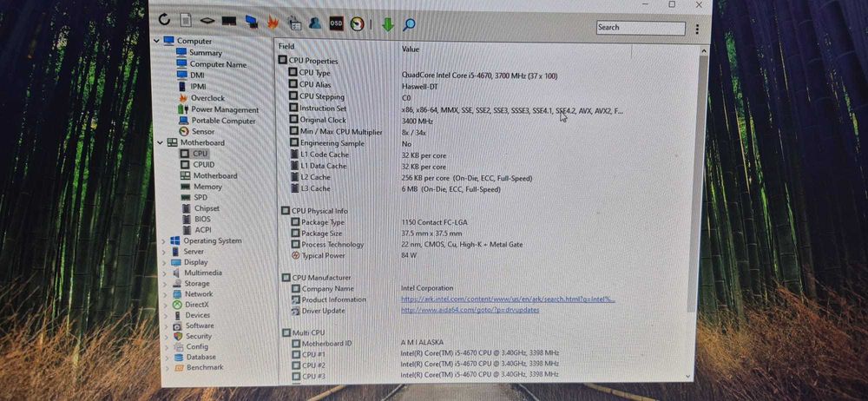Select the CPU #1 row
868x401 pixels.
click(x=425, y=353)
